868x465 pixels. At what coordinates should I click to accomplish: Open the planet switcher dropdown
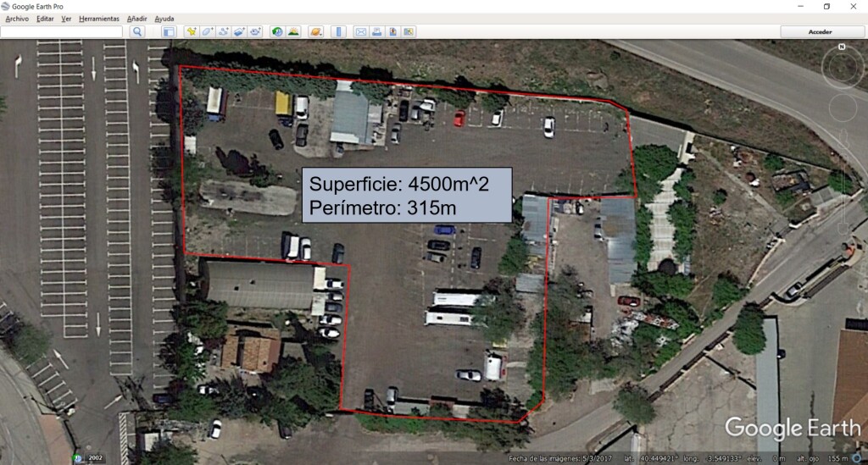(315, 32)
